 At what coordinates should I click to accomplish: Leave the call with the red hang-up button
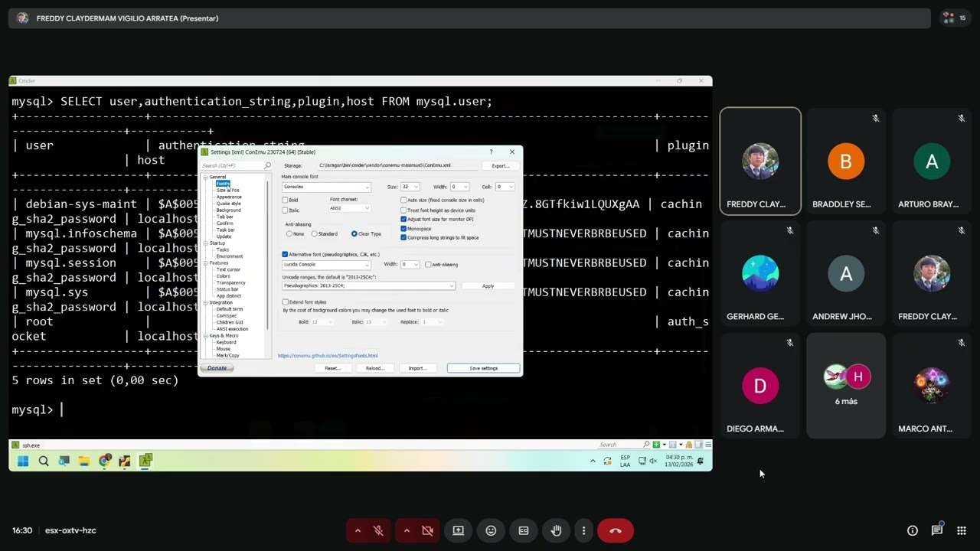pos(616,530)
